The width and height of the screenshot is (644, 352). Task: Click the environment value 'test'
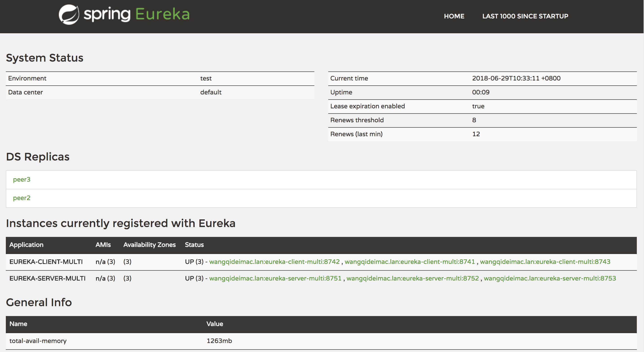(206, 78)
